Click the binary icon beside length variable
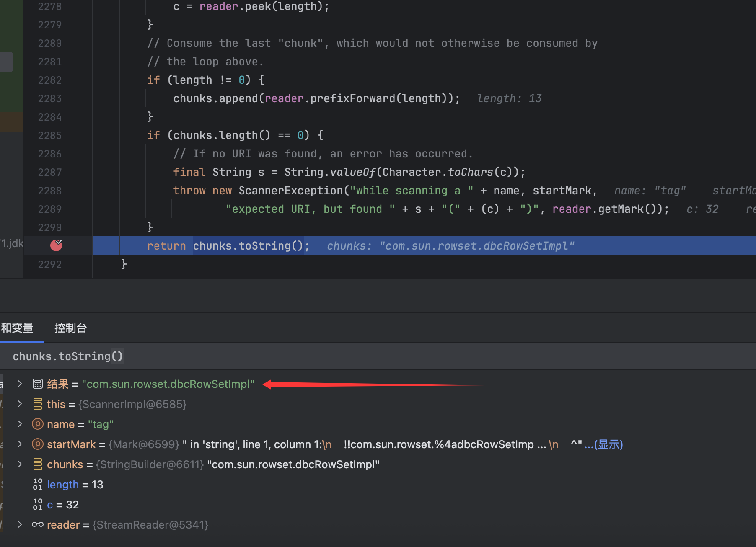Screen dimensions: 756x547 tap(38, 484)
